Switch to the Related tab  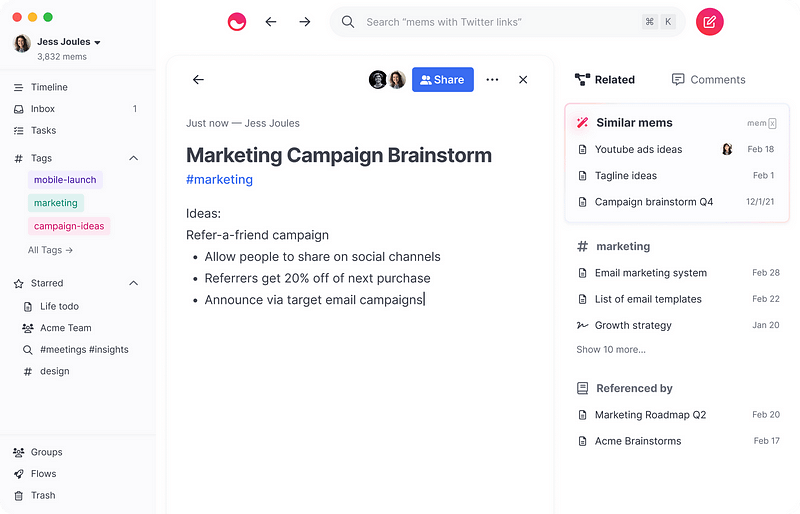click(x=605, y=80)
